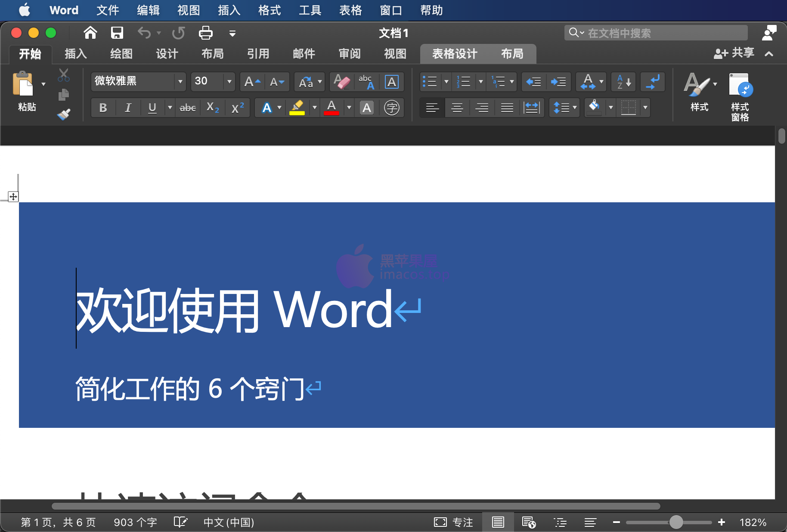Image resolution: width=787 pixels, height=532 pixels.
Task: Open the 格式 menu in menu bar
Action: click(270, 10)
